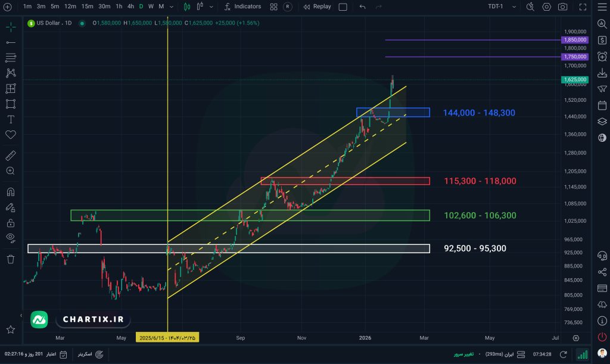610x364 pixels.
Task: Open the Favorites heart icon tool
Action: click(10, 135)
